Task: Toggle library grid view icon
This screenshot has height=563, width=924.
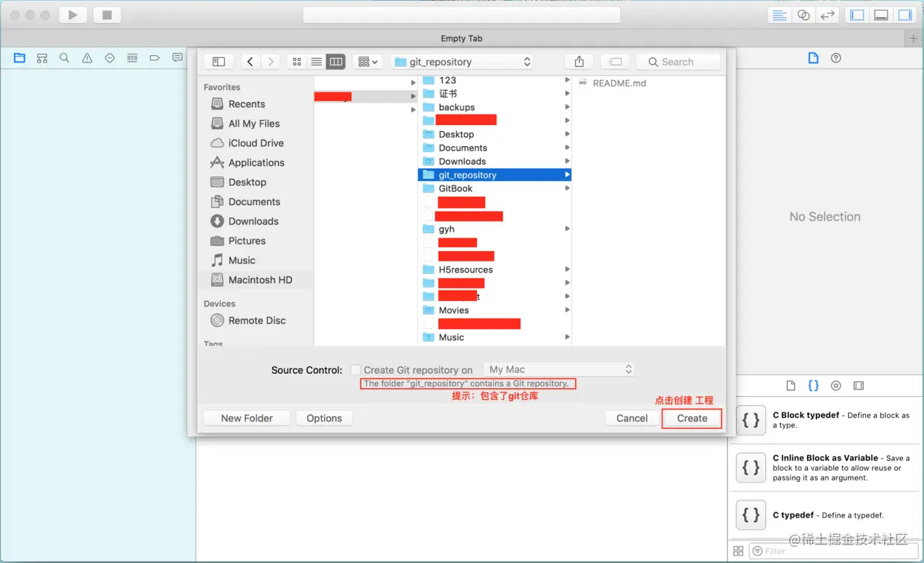Action: click(738, 551)
